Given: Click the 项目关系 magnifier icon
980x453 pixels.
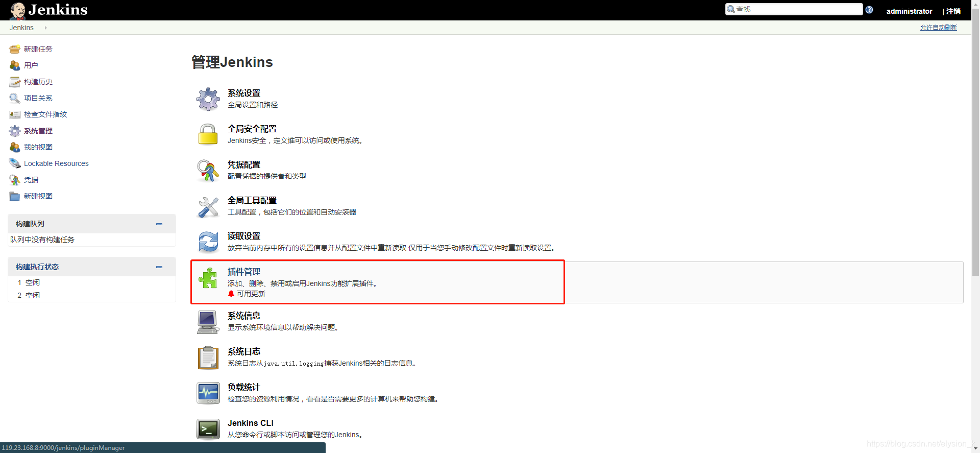Looking at the screenshot, I should tap(15, 98).
